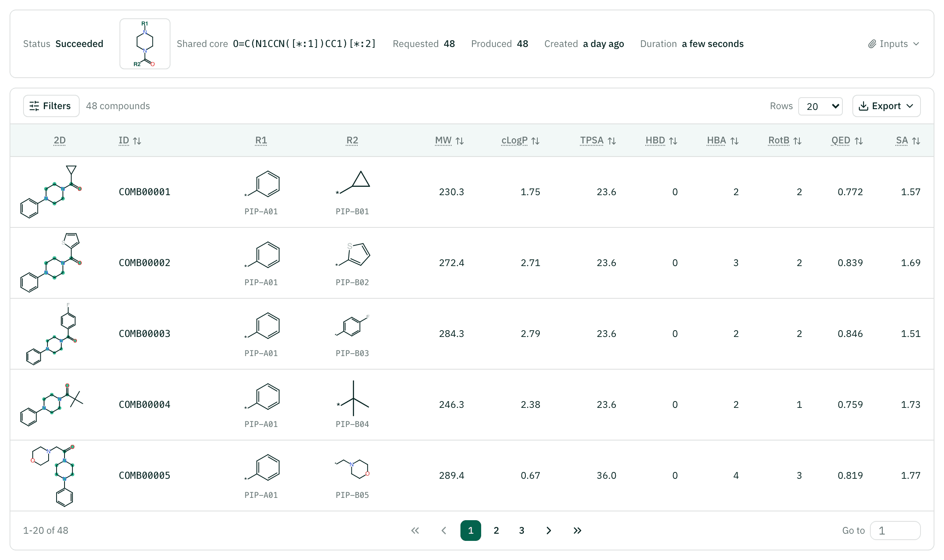This screenshot has height=560, width=944.
Task: Open the Export dropdown menu
Action: (886, 106)
